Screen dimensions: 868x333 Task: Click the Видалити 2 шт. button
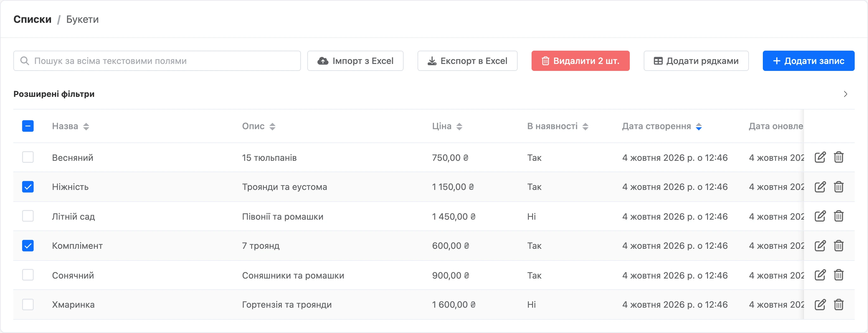pos(580,61)
